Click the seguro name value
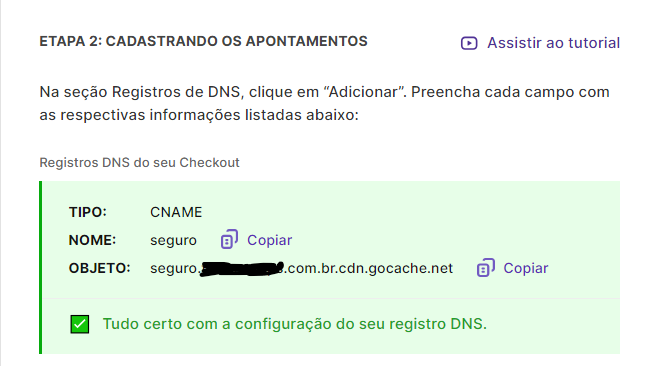This screenshot has height=366, width=656. point(173,241)
